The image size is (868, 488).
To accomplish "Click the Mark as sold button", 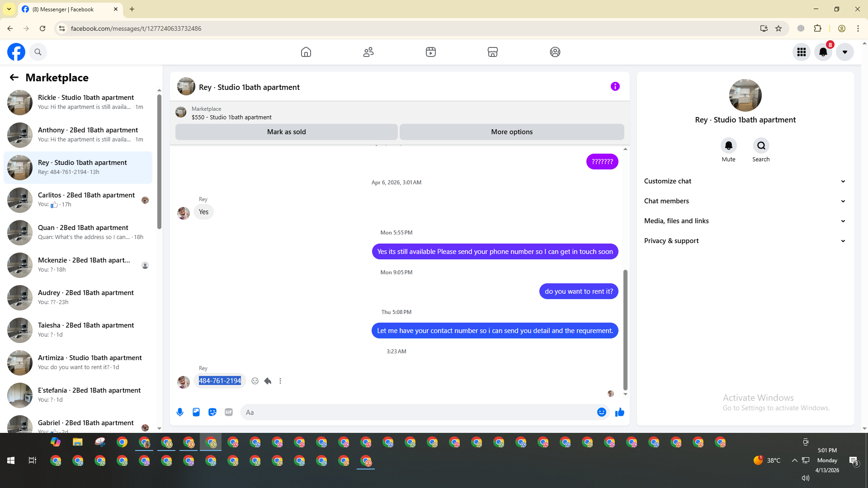I will (x=287, y=132).
